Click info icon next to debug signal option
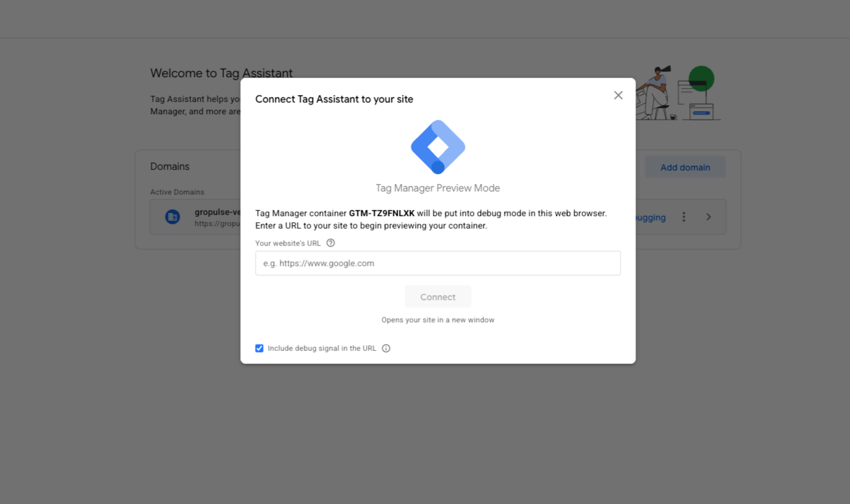The image size is (850, 504). point(386,348)
